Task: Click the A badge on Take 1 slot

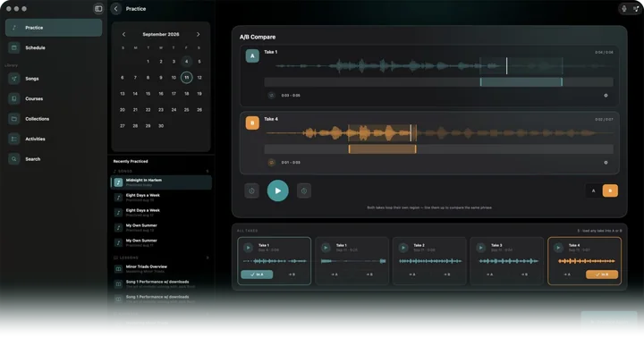Action: [x=252, y=55]
